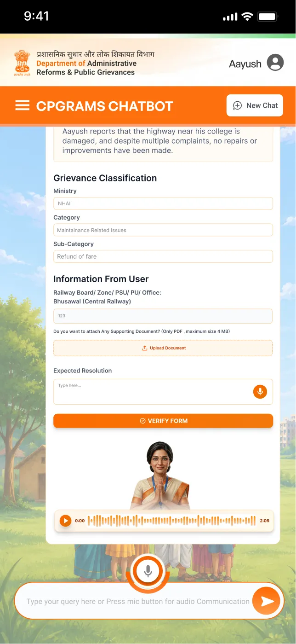Open the hamburger menu icon
This screenshot has height=644, width=296.
22,105
